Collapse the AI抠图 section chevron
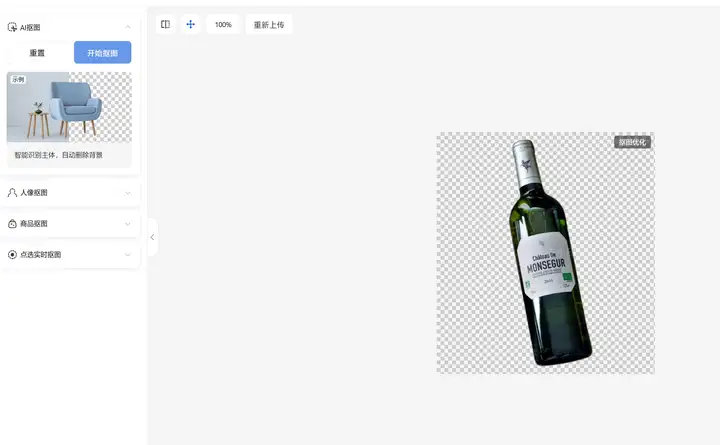Image resolution: width=720 pixels, height=445 pixels. pos(128,28)
